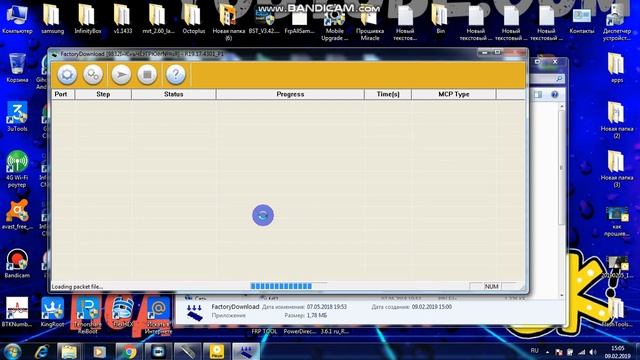The width and height of the screenshot is (640, 360).
Task: Stop downloading with the square button
Action: [x=147, y=75]
